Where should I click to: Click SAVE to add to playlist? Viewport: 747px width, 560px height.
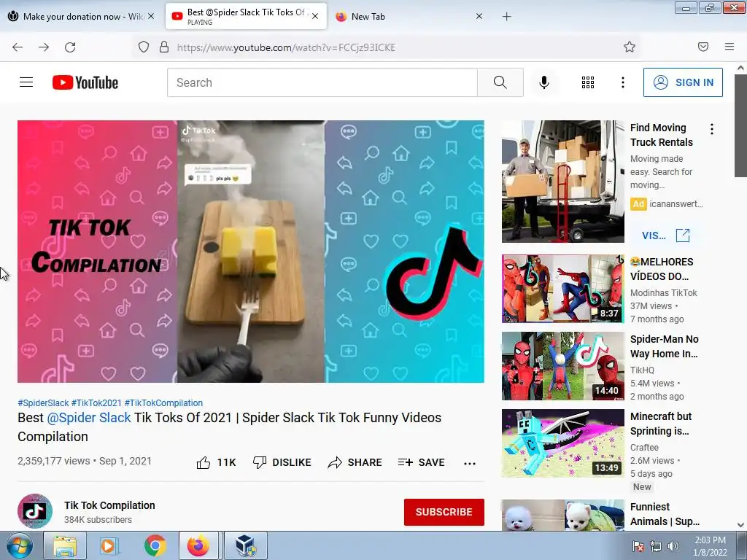[421, 462]
